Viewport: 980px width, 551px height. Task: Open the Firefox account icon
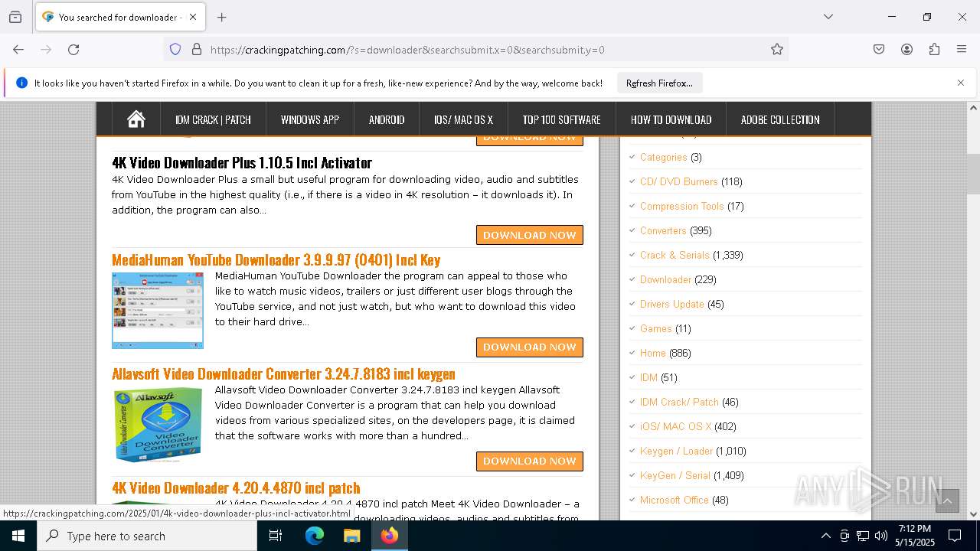pyautogui.click(x=906, y=50)
